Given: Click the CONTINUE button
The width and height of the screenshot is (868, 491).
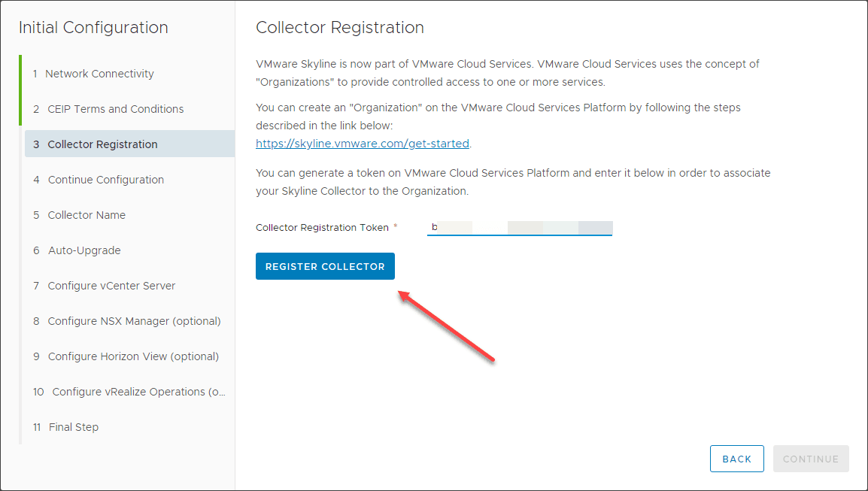Looking at the screenshot, I should coord(811,458).
